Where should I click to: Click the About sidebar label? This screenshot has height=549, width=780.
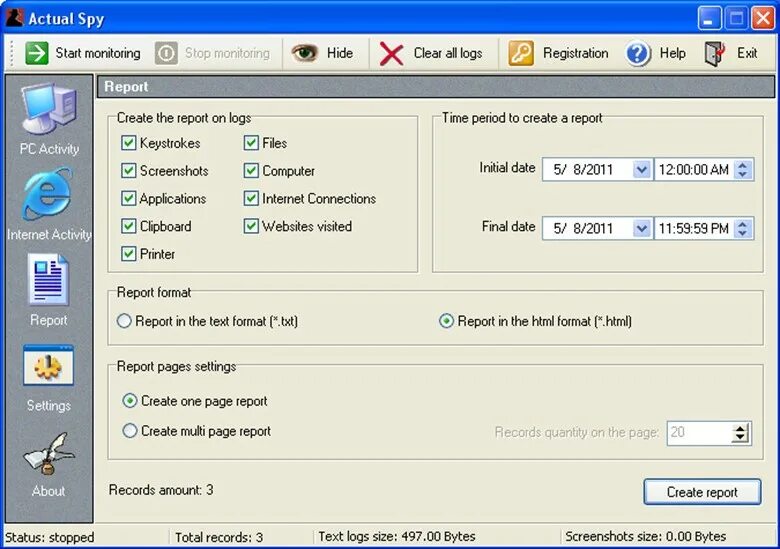[x=48, y=491]
